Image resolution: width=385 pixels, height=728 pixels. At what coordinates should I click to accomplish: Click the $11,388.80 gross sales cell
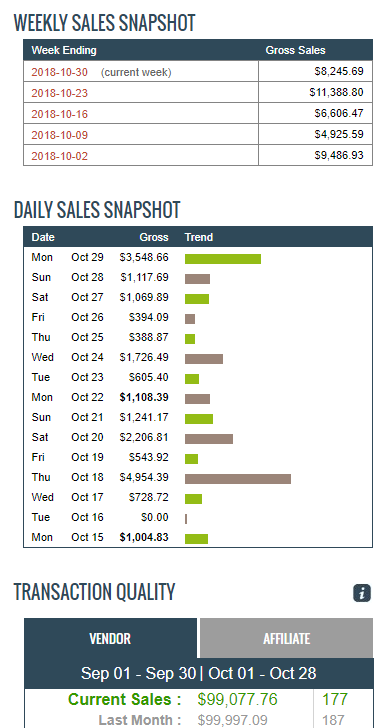315,92
